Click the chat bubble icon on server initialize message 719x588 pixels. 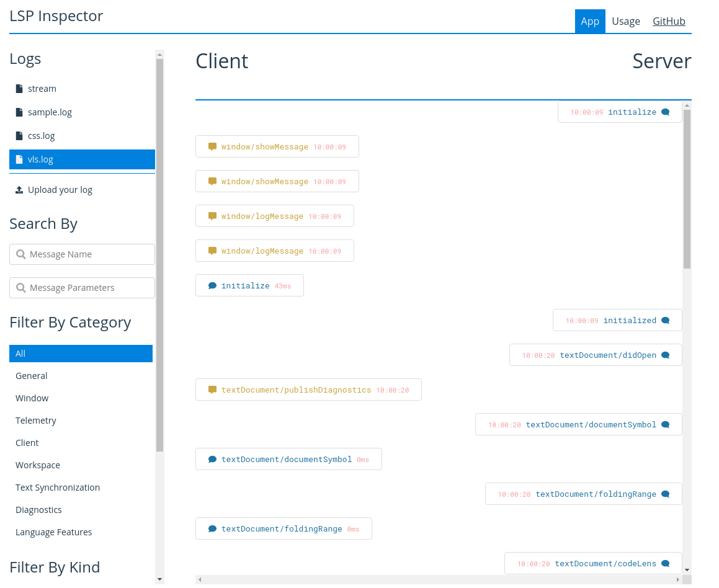coord(666,112)
